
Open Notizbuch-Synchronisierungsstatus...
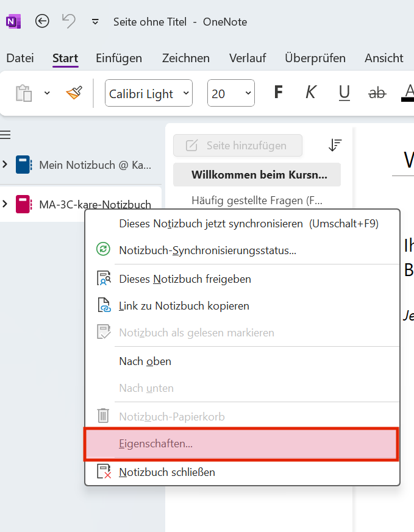click(242, 250)
